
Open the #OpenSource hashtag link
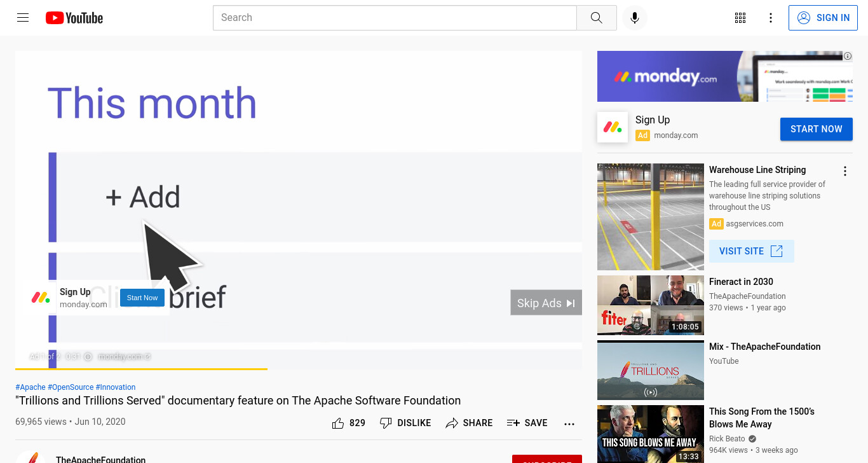coord(71,387)
